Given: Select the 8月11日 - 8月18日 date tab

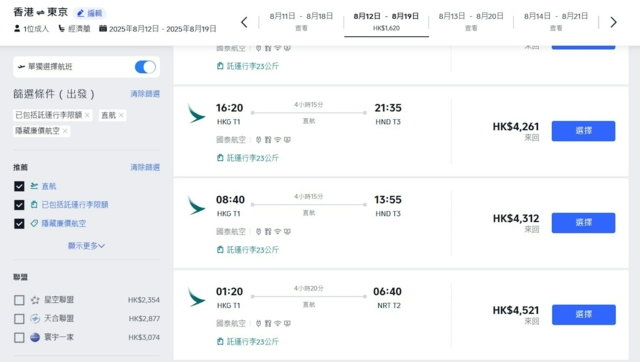Looking at the screenshot, I should coord(301,22).
